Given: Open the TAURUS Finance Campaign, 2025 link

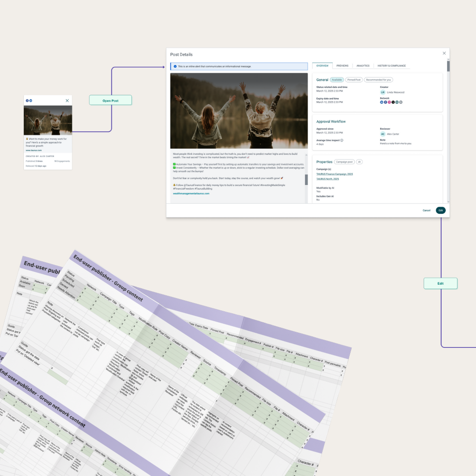Looking at the screenshot, I should click(335, 174).
